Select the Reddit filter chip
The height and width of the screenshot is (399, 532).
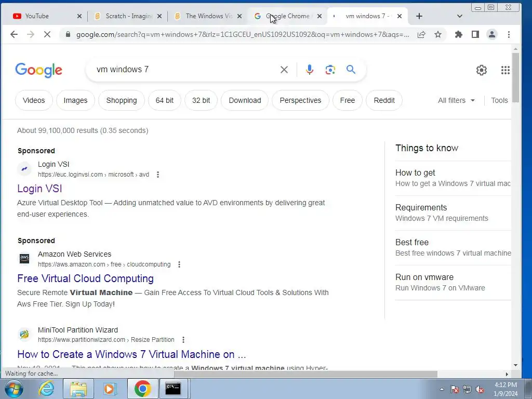point(384,100)
